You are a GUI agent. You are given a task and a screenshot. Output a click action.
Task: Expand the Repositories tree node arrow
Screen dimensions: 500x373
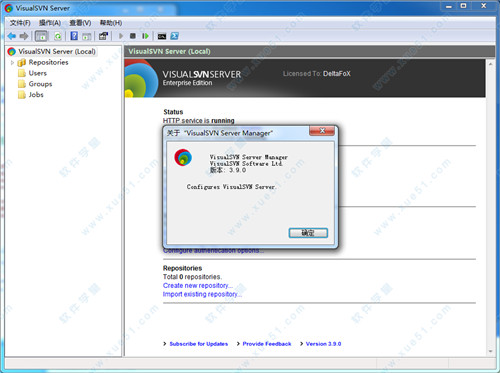pyautogui.click(x=12, y=62)
